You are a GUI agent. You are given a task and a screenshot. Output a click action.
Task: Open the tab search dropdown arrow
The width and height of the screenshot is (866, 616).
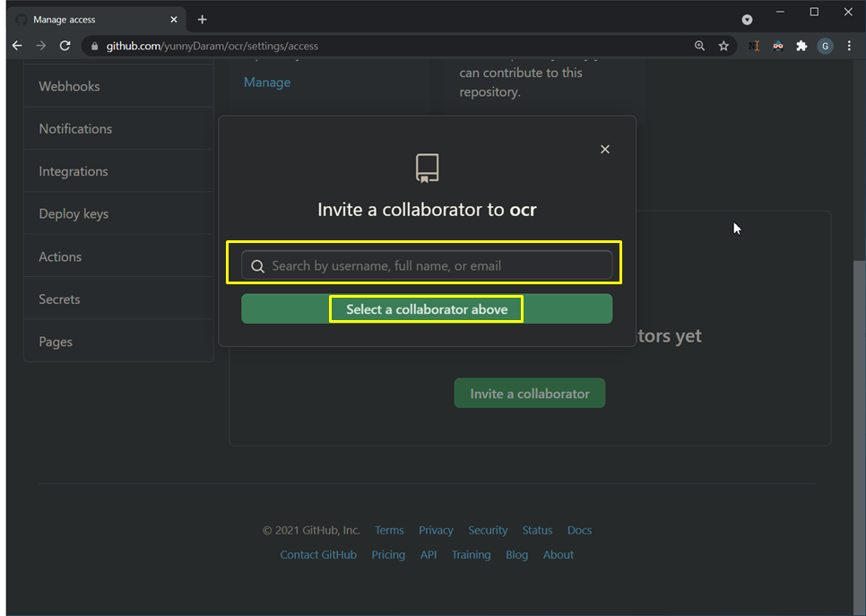[747, 20]
